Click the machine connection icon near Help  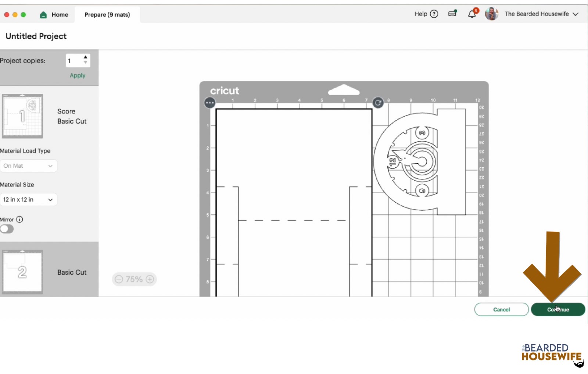point(452,14)
